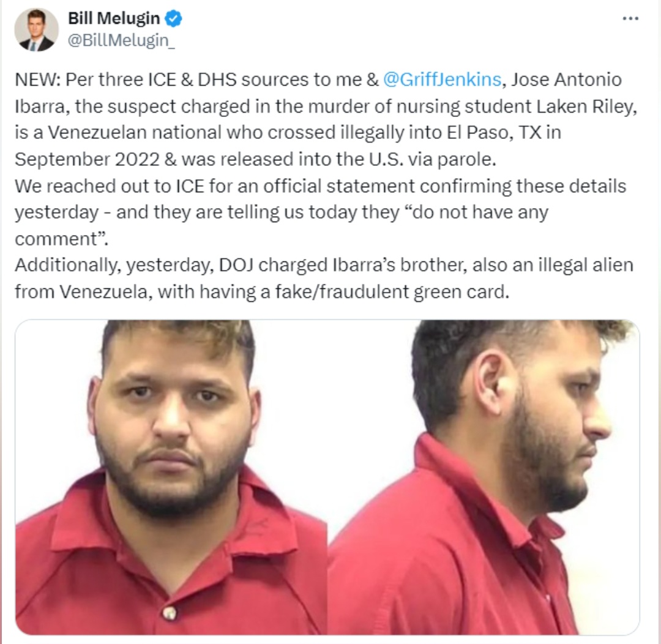The image size is (661, 644).
Task: Click the display name Bill Melugin
Action: pos(114,18)
